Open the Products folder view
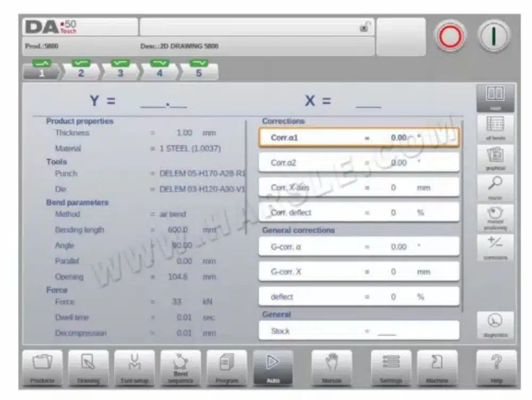Viewport: 532px width, 400px height. click(x=43, y=368)
